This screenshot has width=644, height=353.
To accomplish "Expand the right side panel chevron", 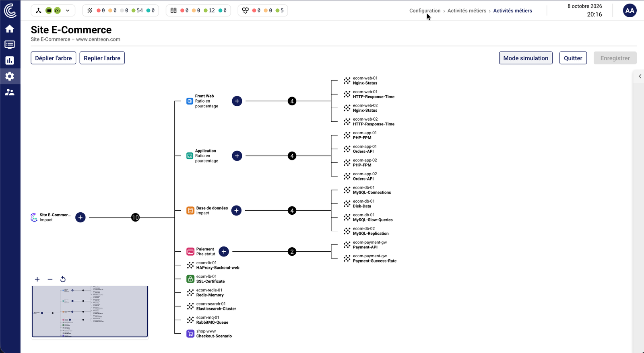I will pos(640,76).
